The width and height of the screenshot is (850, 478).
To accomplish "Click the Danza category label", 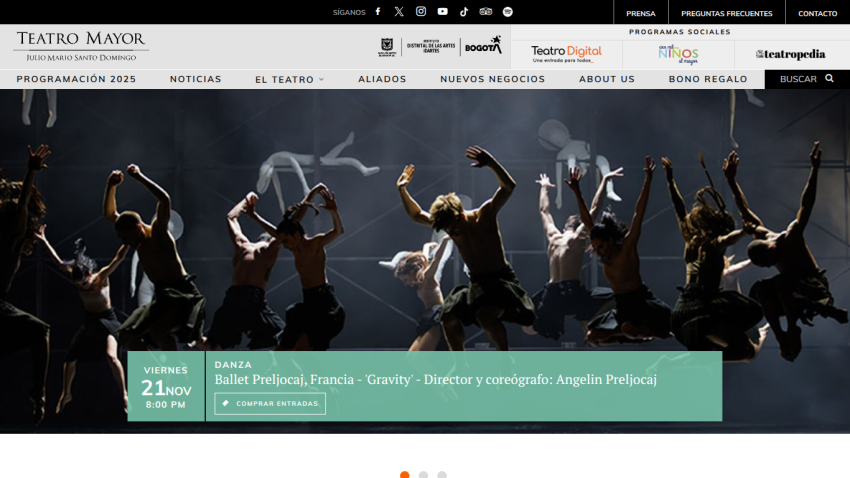I will pos(233,365).
